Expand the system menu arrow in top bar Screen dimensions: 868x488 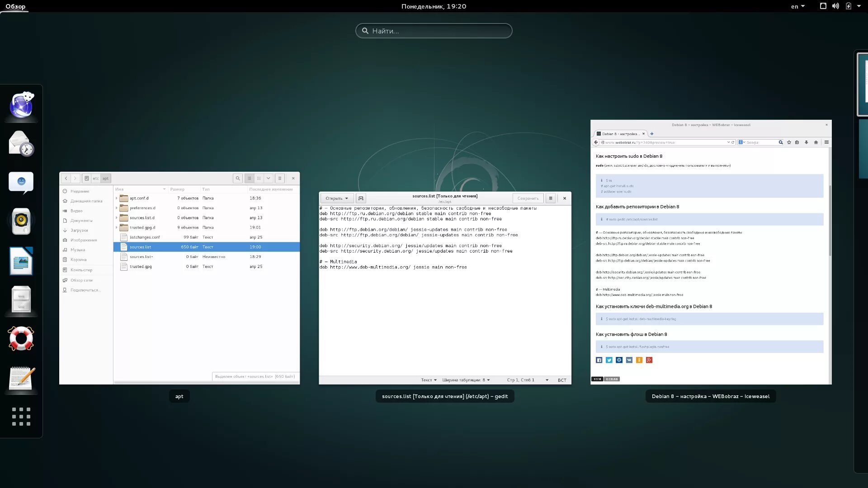pos(859,6)
